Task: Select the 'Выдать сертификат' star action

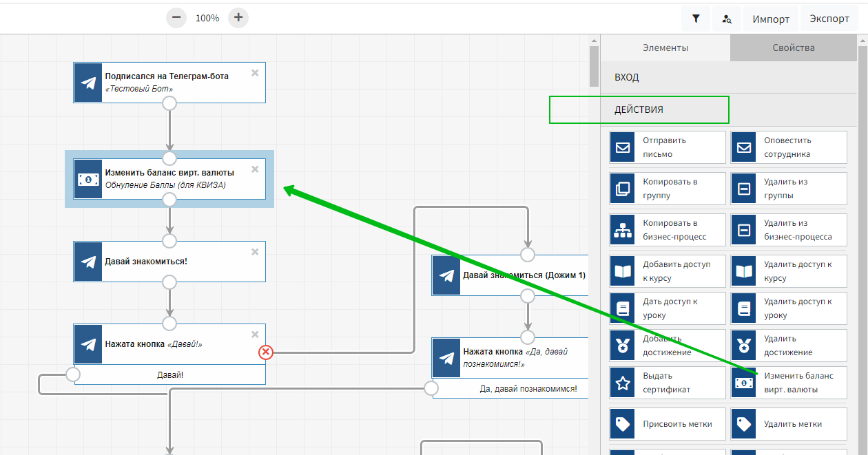Action: (x=667, y=383)
